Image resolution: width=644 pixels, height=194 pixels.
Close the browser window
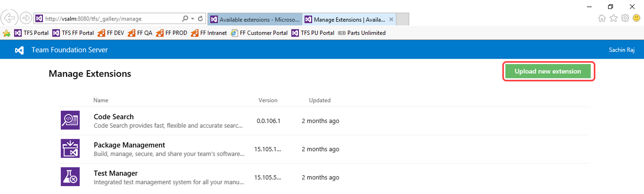[632, 6]
